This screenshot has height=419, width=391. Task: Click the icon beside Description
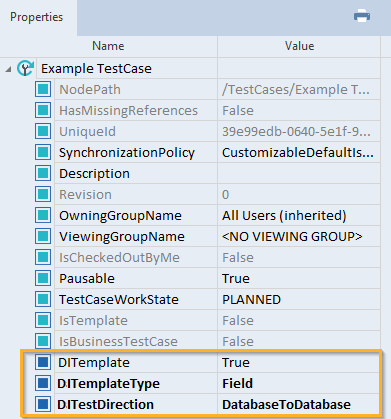click(43, 173)
